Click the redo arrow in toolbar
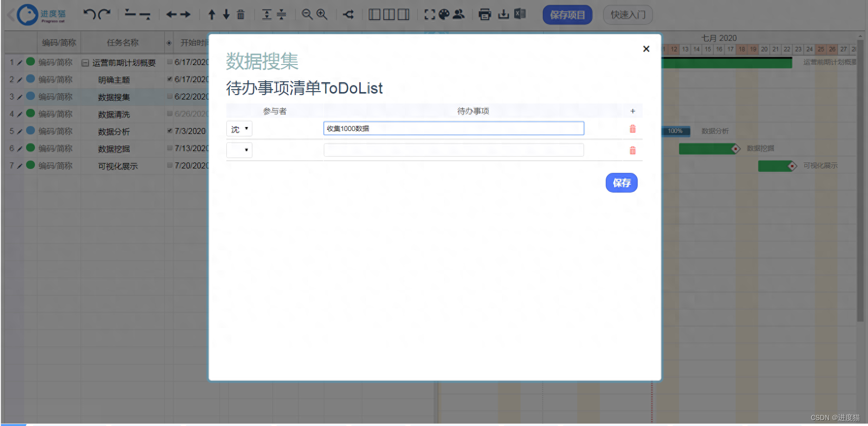Screen dimensions: 868x426 pos(104,14)
